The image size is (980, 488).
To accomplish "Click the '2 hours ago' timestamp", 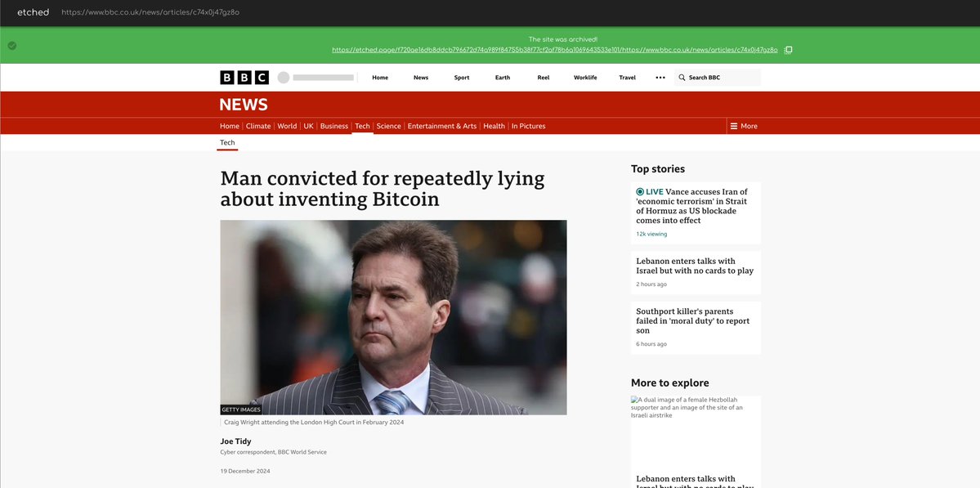I will [651, 284].
